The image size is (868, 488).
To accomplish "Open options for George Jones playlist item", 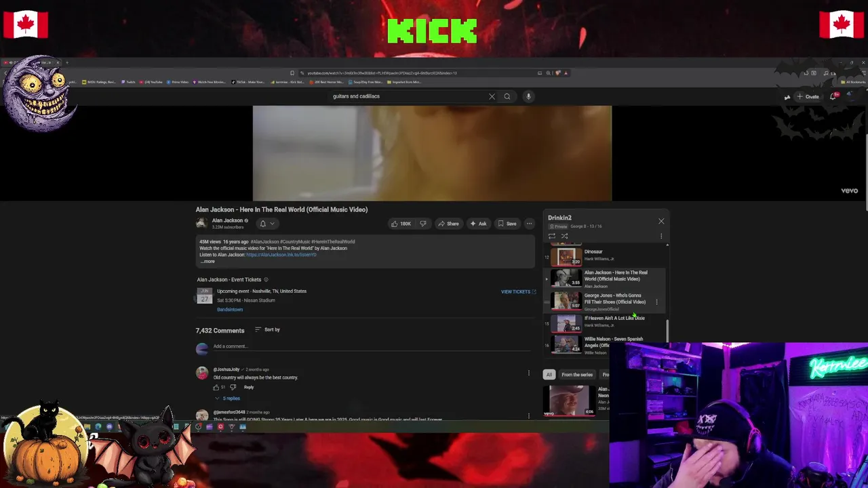I will coord(656,302).
